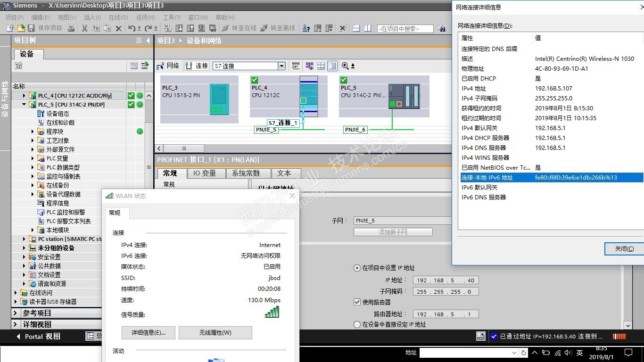Expand the PLC_4 tree node
Image resolution: width=644 pixels, height=362 pixels.
24,96
